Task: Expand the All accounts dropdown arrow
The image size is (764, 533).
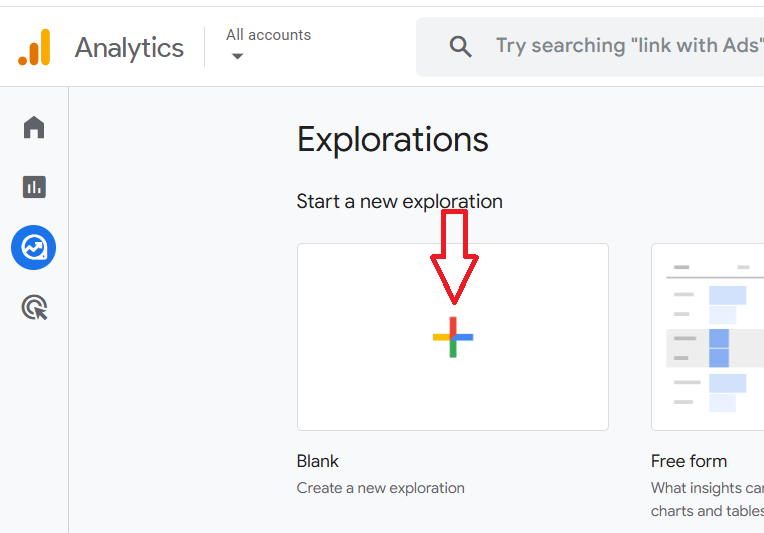Action: pos(237,56)
